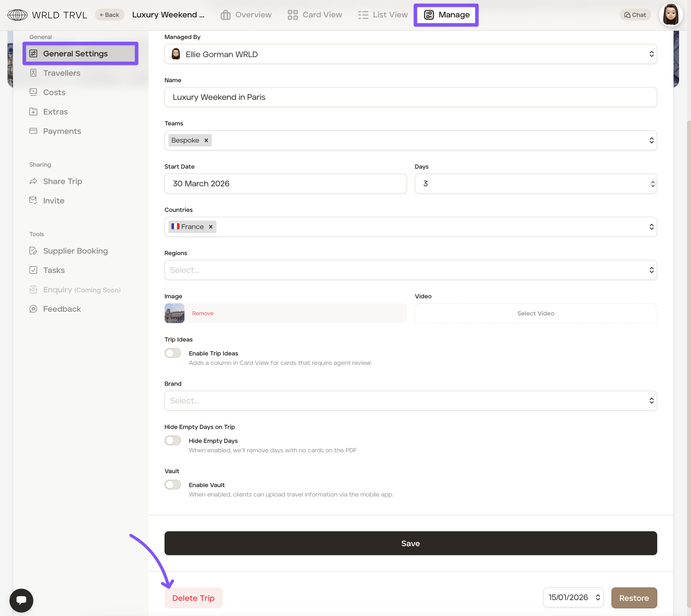This screenshot has width=691, height=616.
Task: Open Costs via its sidebar icon
Action: coord(33,92)
